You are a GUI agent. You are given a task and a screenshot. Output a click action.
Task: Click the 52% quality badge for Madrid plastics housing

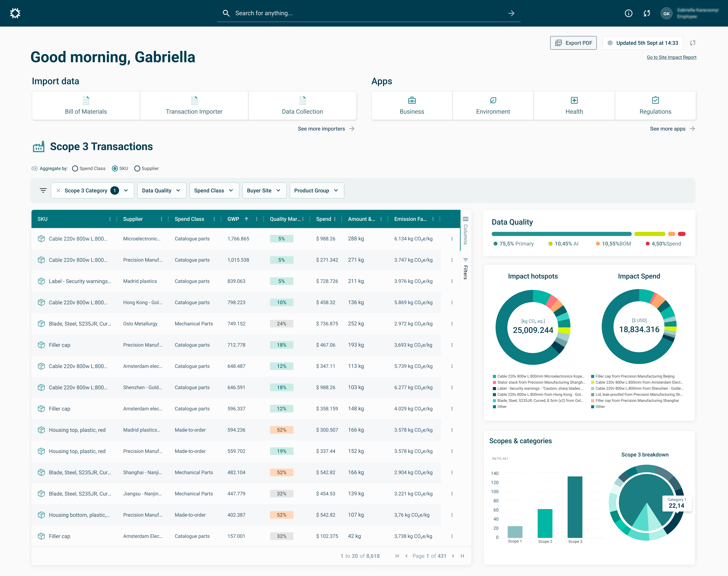tap(281, 430)
